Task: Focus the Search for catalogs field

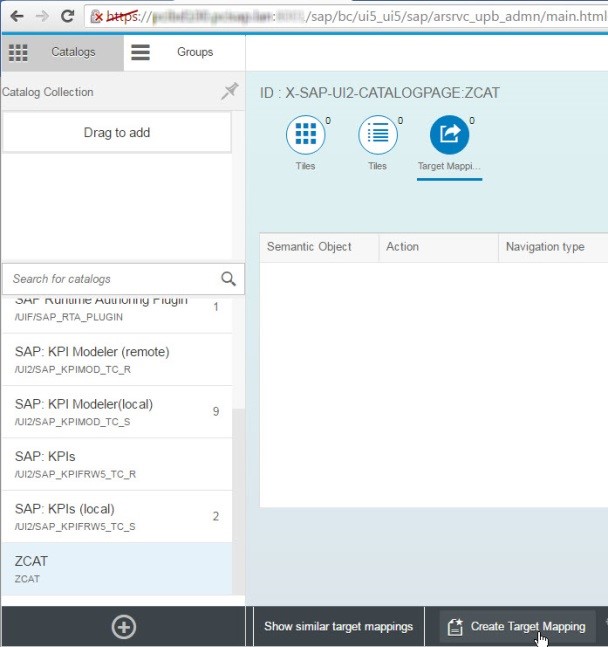Action: click(x=110, y=279)
